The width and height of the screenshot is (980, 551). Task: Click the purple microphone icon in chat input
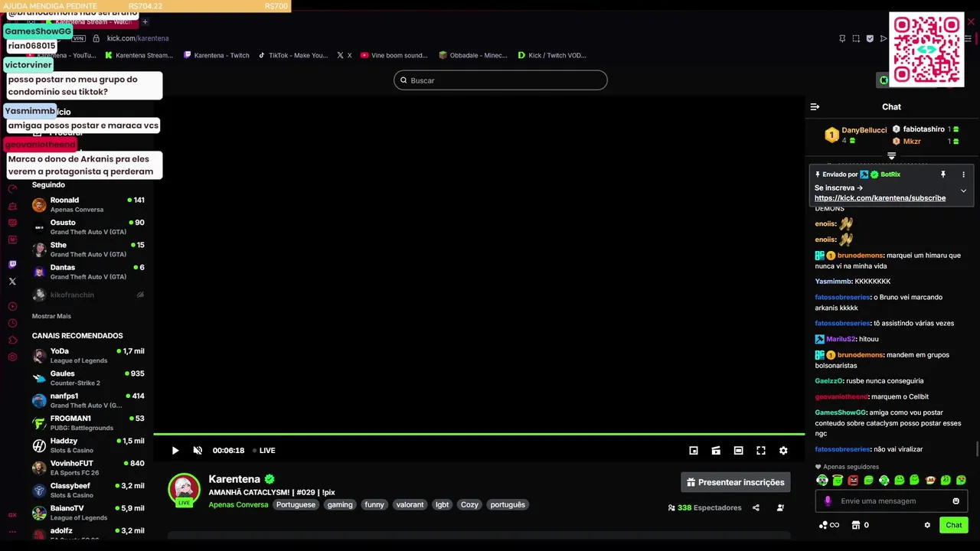pyautogui.click(x=827, y=501)
